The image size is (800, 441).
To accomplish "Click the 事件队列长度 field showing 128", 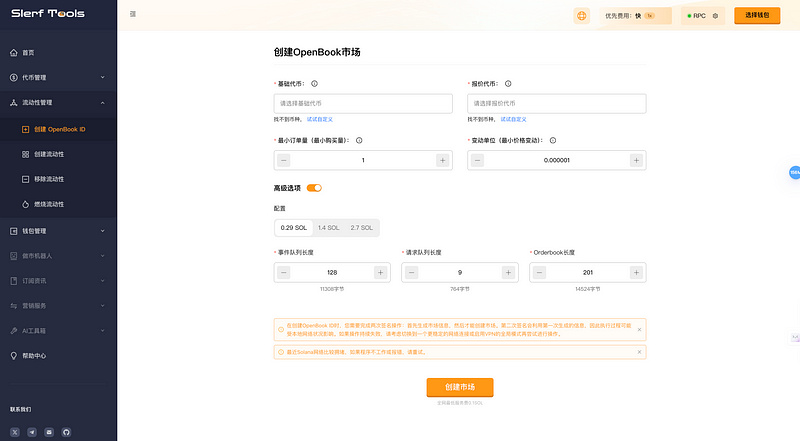I will (x=332, y=273).
